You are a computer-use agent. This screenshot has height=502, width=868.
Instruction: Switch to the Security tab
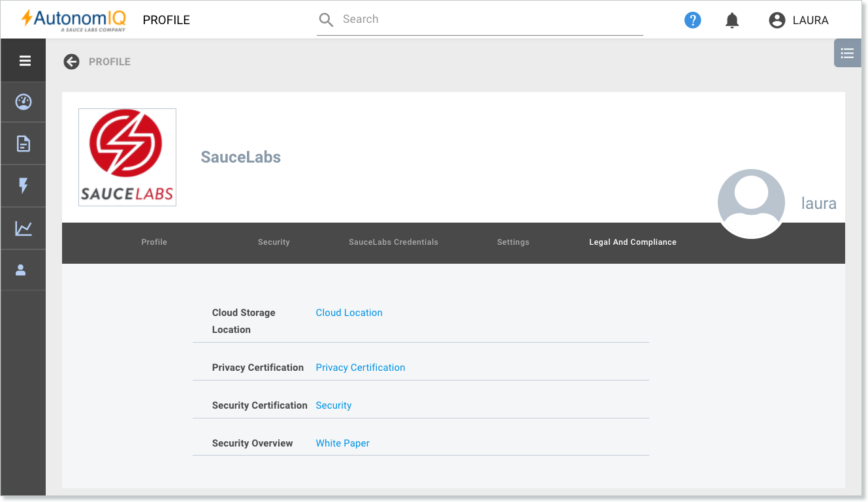(x=274, y=242)
